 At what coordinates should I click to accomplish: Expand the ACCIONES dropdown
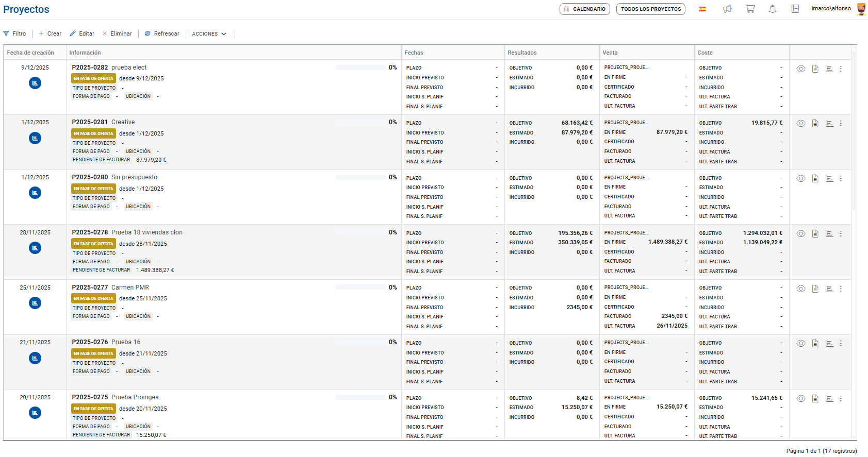point(209,34)
